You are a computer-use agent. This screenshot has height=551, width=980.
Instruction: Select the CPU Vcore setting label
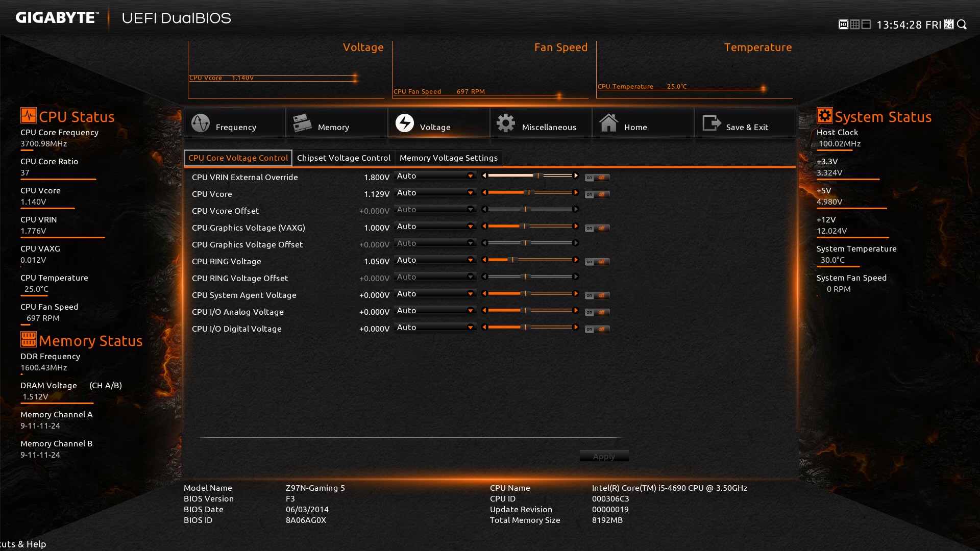coord(212,194)
